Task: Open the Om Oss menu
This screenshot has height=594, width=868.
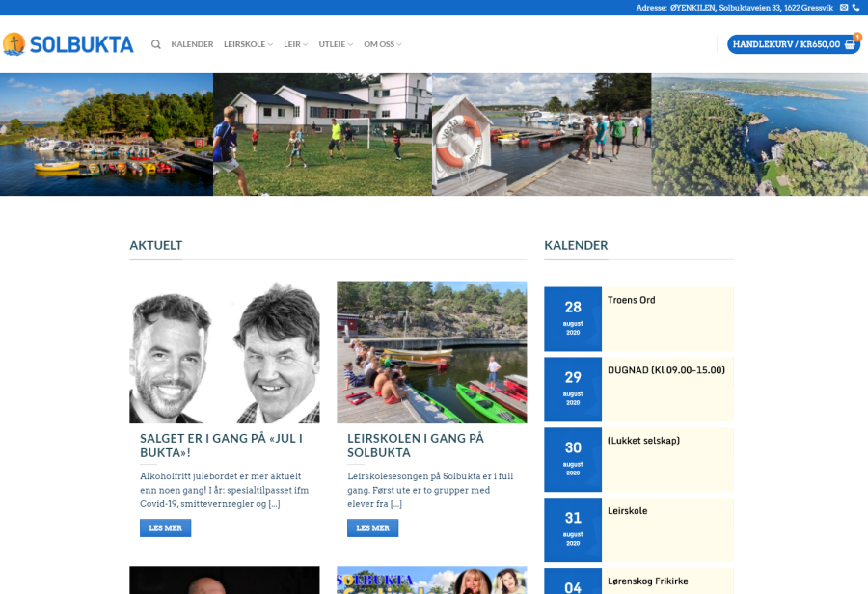Action: [382, 44]
